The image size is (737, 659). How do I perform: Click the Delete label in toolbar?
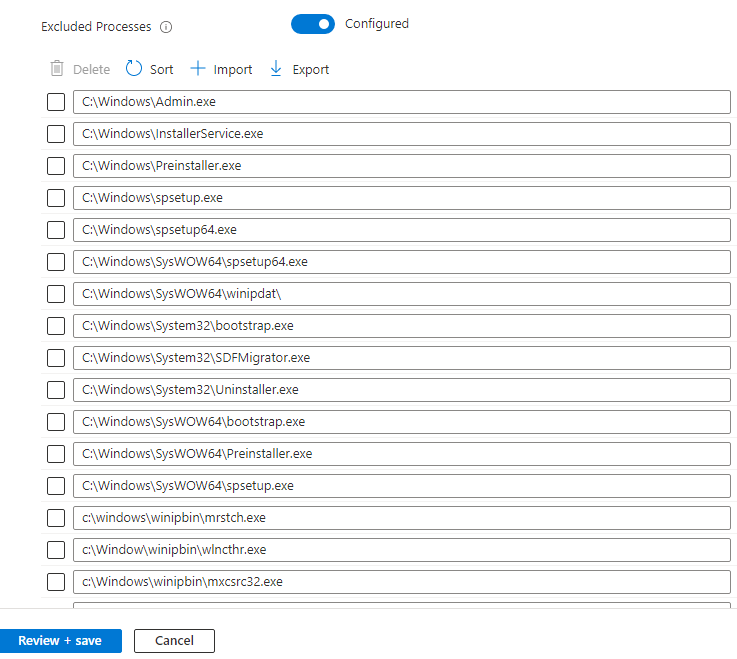point(91,70)
